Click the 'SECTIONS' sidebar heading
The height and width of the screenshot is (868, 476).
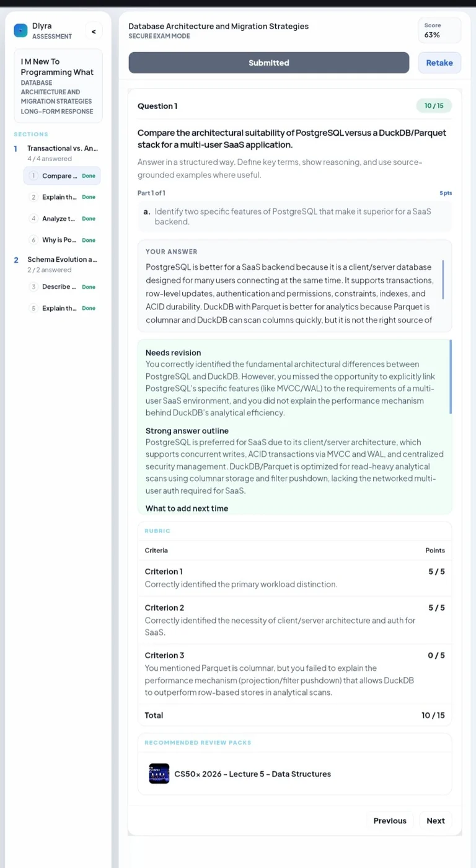pos(31,134)
